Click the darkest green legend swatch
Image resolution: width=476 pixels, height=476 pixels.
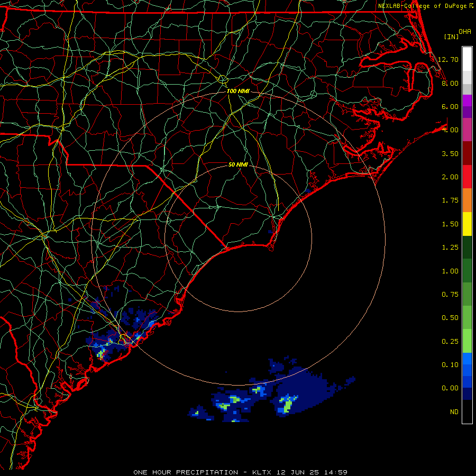467,248
